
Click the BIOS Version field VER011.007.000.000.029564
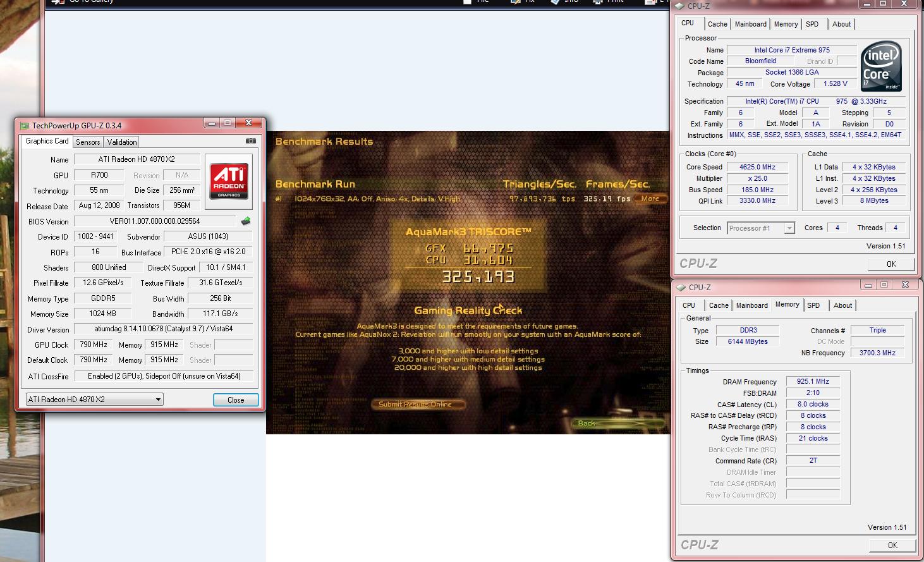(x=155, y=221)
